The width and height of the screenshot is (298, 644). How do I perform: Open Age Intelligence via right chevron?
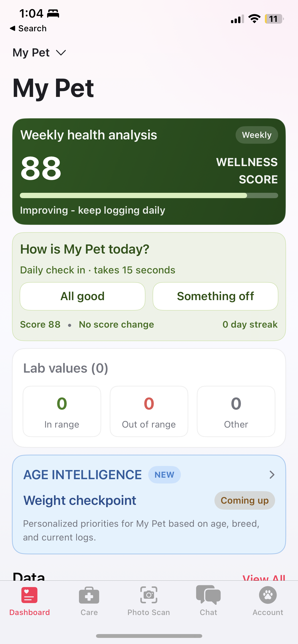point(272,475)
